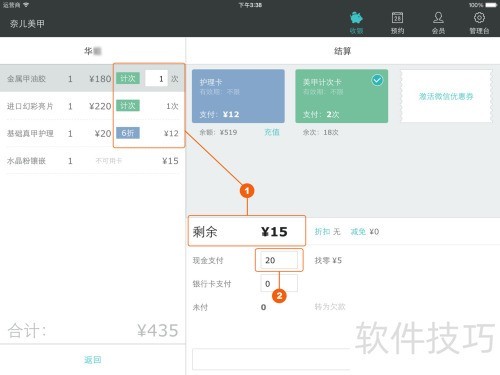Click the ¥220 price value
The width and height of the screenshot is (500, 375).
(x=100, y=106)
